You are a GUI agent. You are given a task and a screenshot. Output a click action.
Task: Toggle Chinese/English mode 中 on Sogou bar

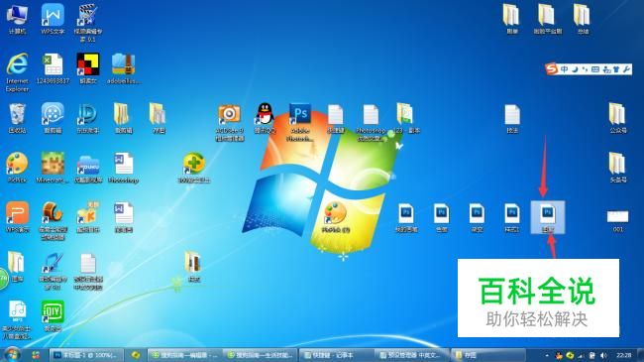click(565, 69)
